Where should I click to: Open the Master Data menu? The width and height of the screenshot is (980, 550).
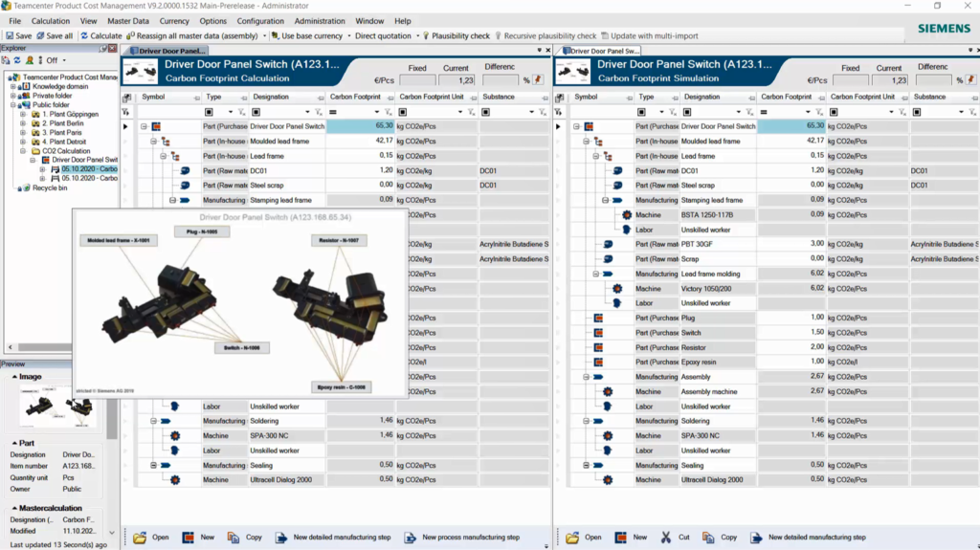tap(128, 21)
